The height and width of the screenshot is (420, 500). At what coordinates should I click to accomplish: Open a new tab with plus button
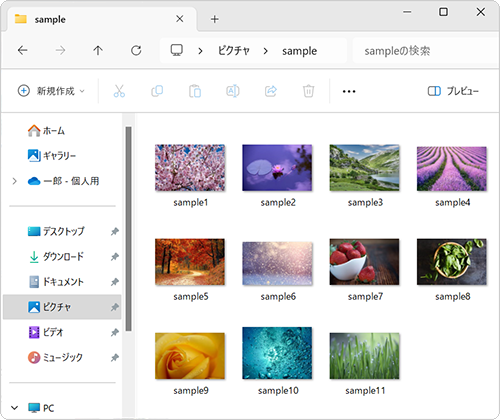(215, 19)
